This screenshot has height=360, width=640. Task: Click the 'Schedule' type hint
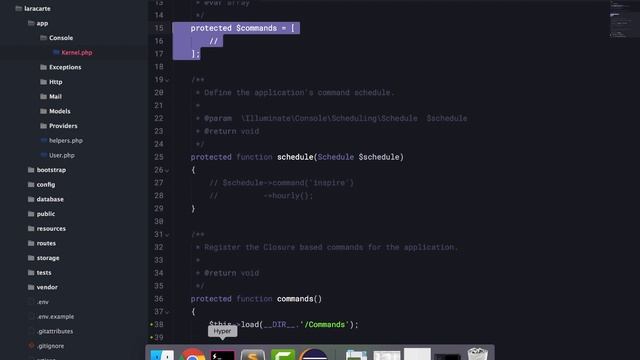(x=336, y=157)
